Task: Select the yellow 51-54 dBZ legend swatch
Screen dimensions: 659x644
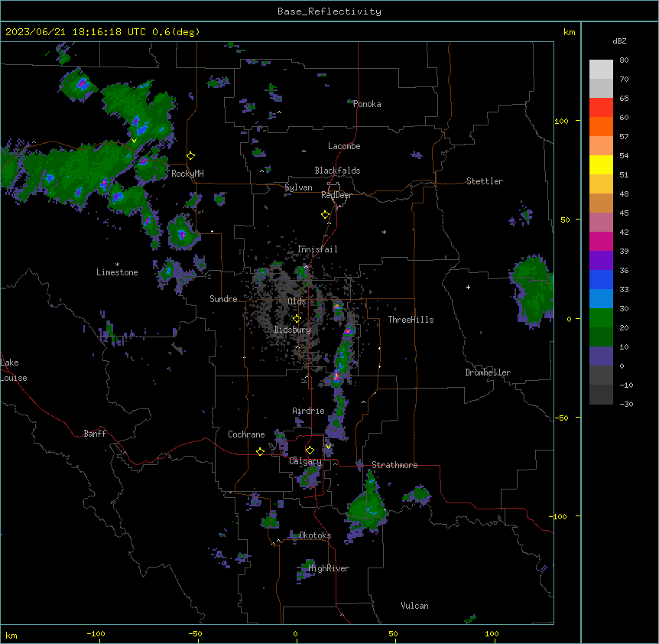Action: point(601,164)
